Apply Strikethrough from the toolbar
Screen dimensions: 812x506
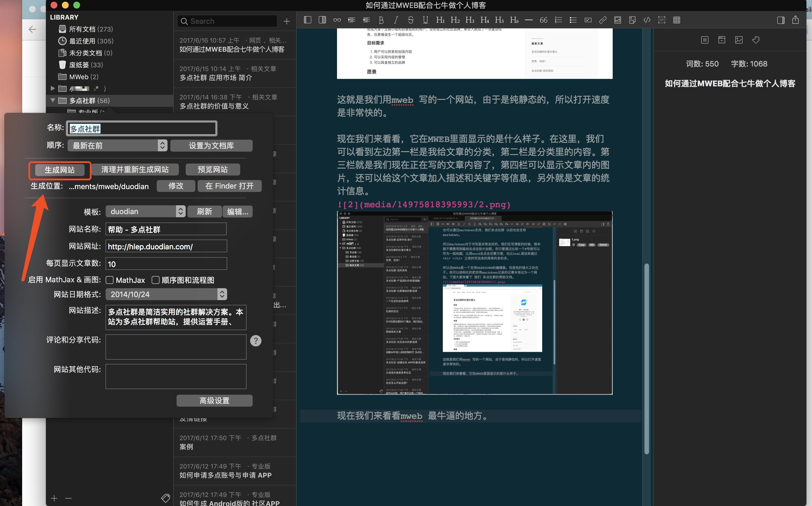tap(411, 20)
